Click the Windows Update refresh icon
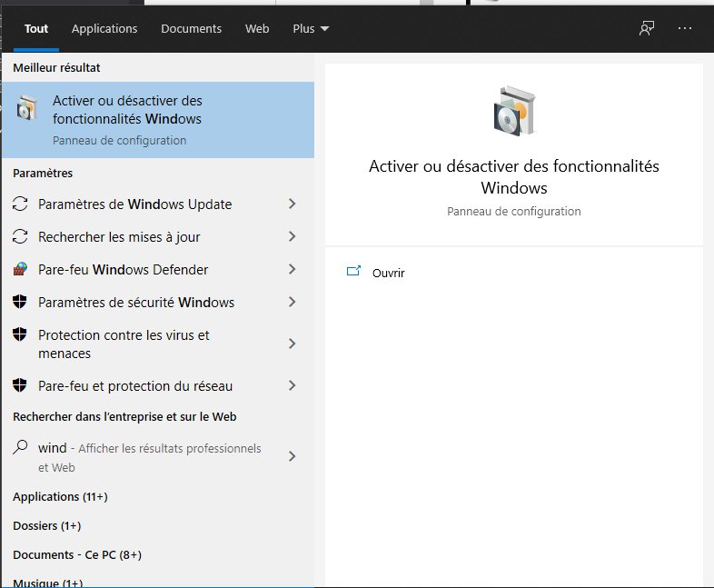 click(x=20, y=204)
